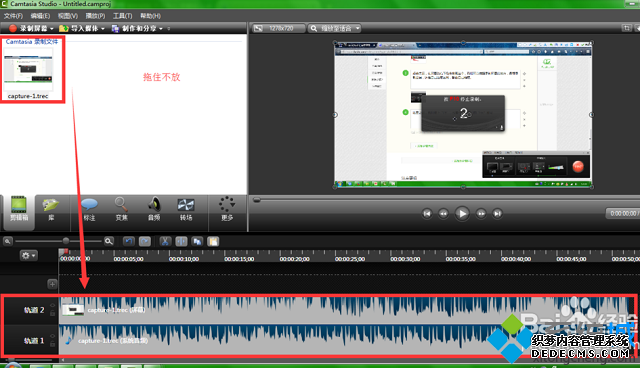Open the Library tab
Image resolution: width=640 pixels, height=368 pixels.
click(51, 208)
